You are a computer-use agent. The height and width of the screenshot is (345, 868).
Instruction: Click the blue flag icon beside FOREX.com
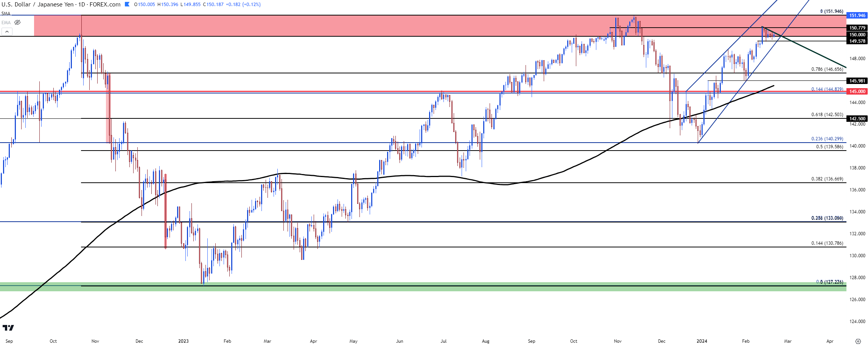point(127,5)
